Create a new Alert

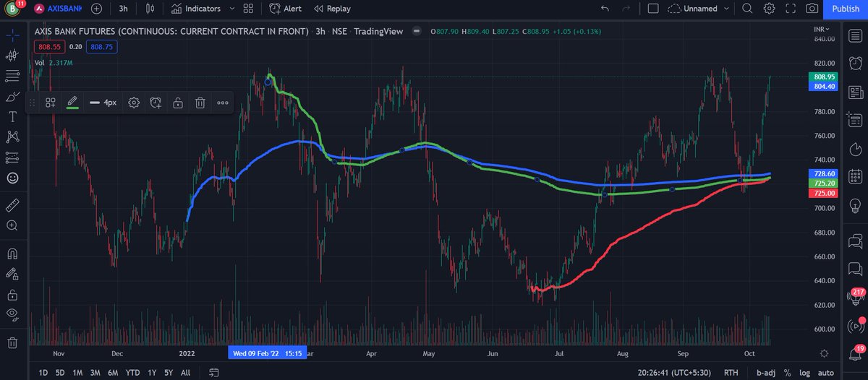[285, 9]
